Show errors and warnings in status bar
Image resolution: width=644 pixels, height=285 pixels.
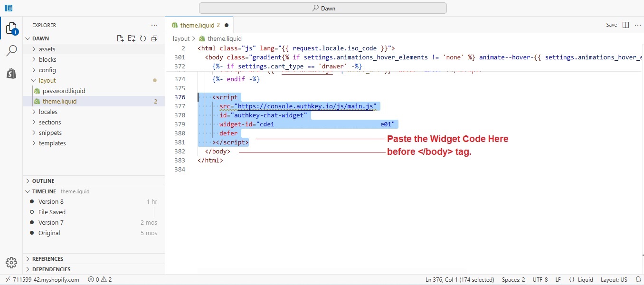click(x=100, y=280)
